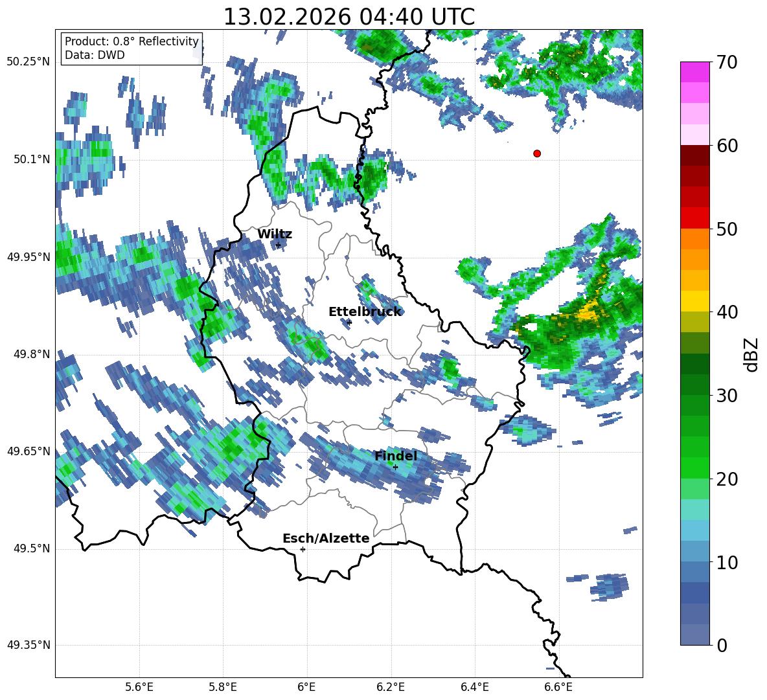Click the dark maroon colorbar segment below 60
The image size is (767, 700).
pos(694,155)
